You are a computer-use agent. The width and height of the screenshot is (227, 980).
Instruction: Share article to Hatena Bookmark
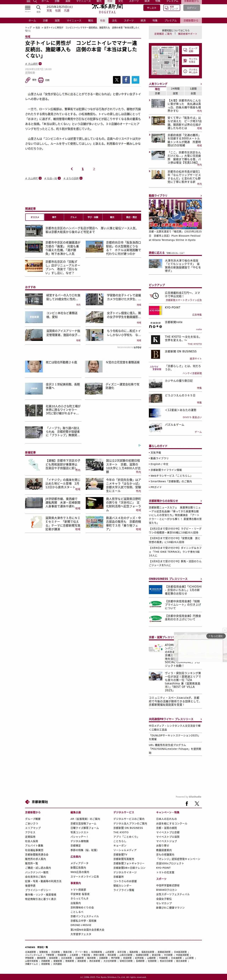click(135, 80)
